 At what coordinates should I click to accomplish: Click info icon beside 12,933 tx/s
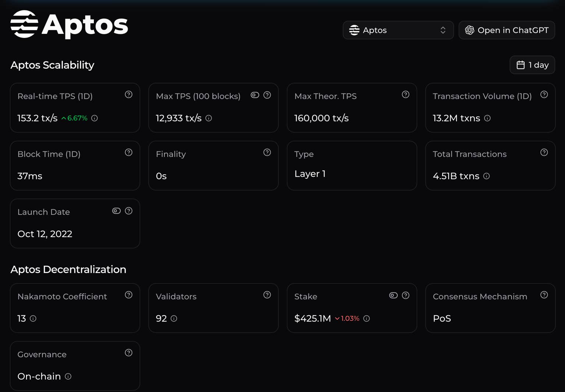(209, 118)
